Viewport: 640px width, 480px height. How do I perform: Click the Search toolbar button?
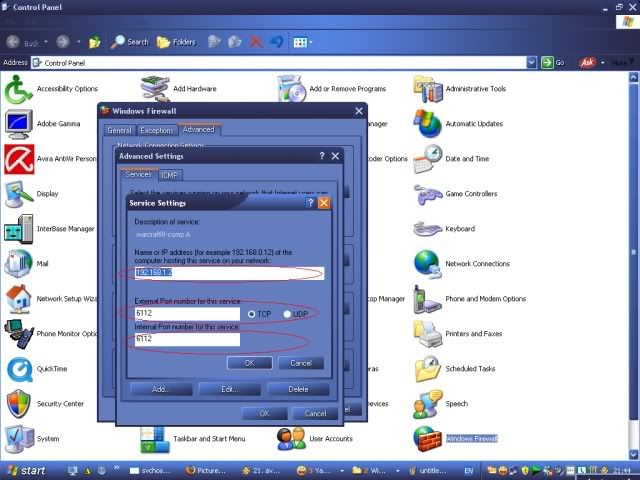point(129,42)
